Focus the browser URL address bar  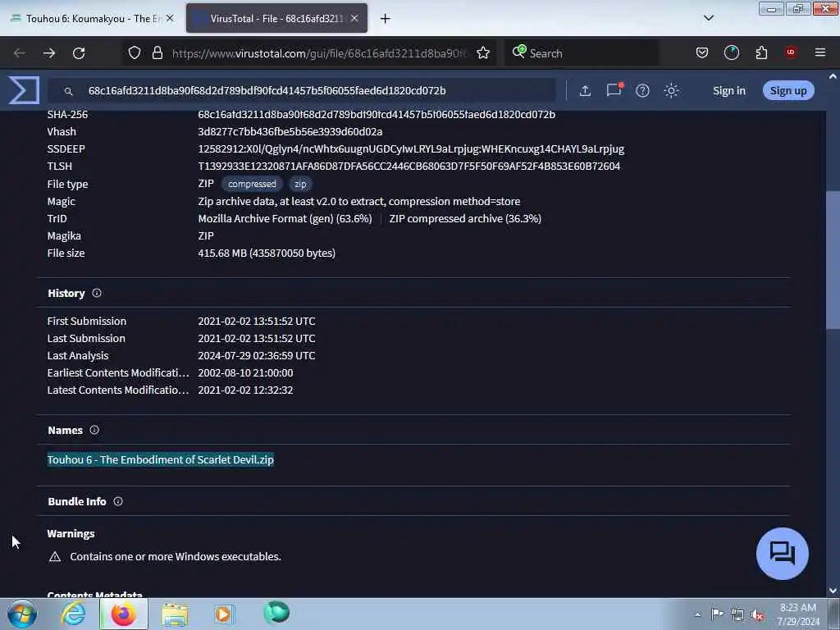pos(319,53)
